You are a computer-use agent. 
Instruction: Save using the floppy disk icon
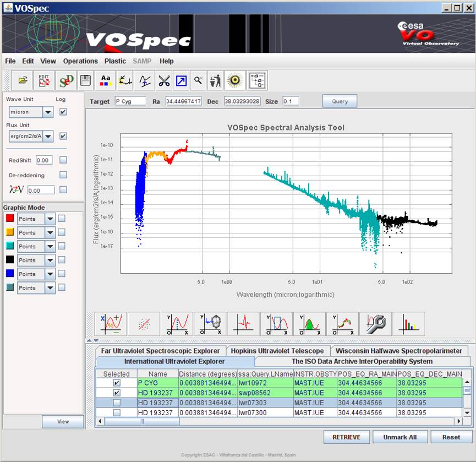coord(85,80)
